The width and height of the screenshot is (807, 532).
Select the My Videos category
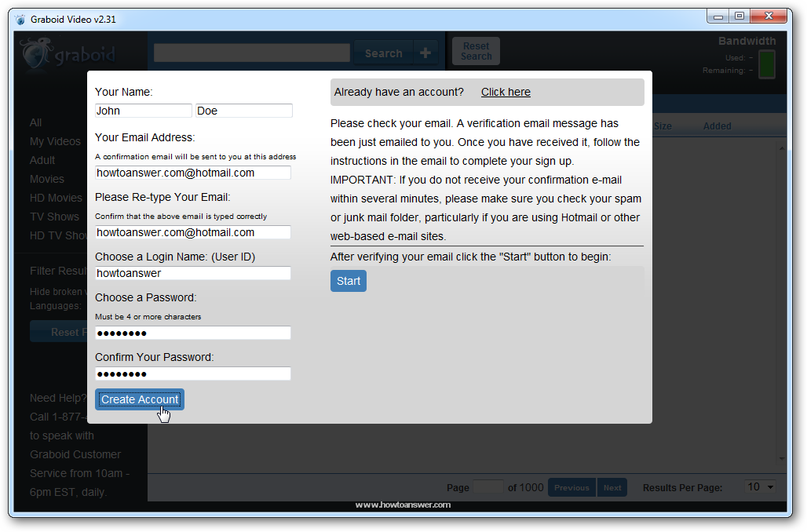55,141
